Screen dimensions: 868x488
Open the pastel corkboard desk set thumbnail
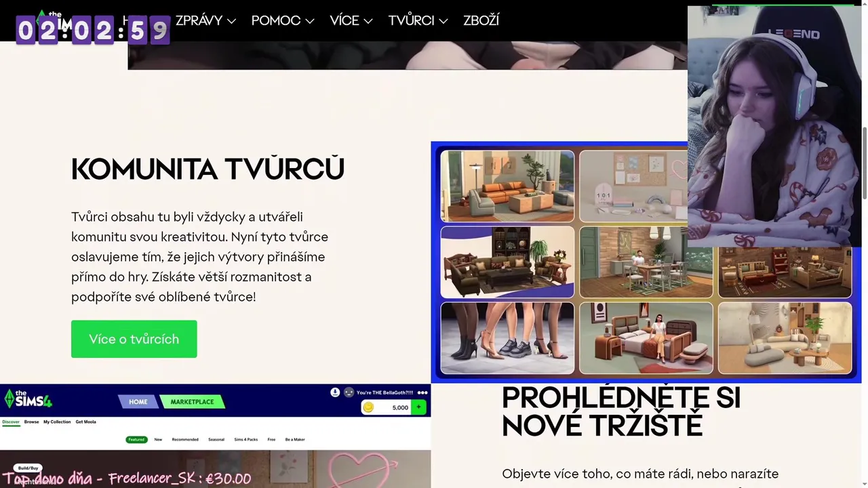633,186
